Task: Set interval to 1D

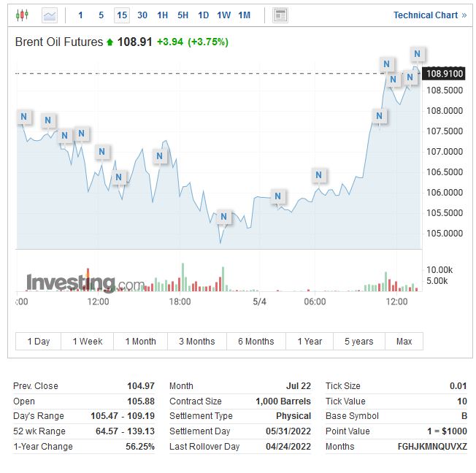Action: (x=203, y=15)
